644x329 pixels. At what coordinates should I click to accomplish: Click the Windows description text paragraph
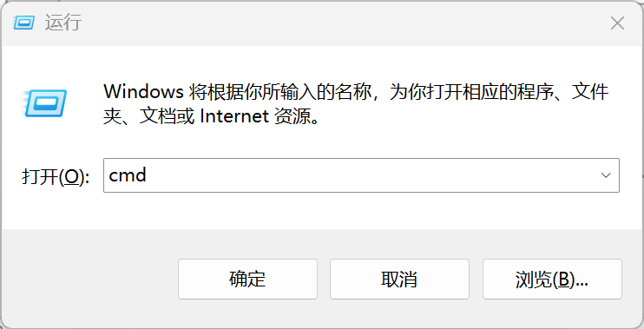click(356, 104)
